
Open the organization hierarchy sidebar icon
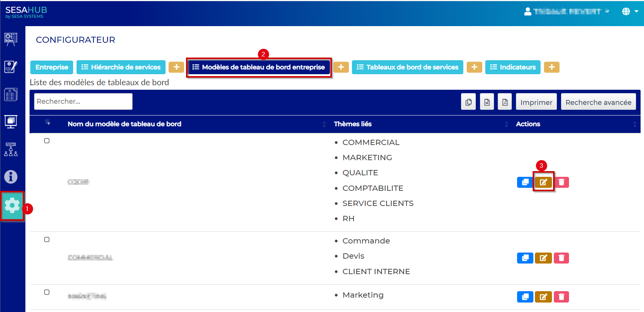tap(11, 150)
